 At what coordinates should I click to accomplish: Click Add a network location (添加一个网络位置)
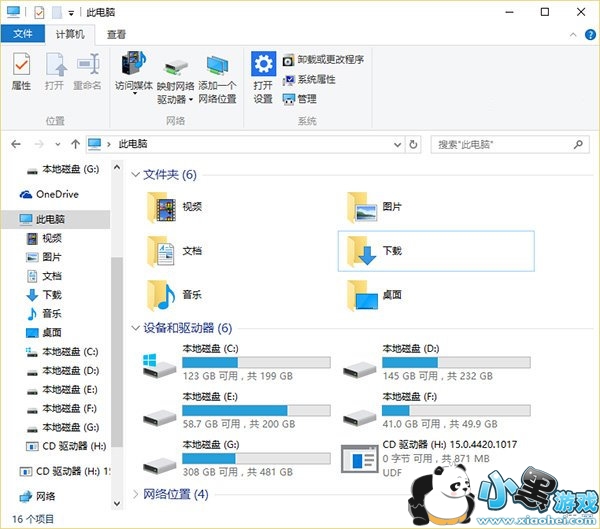coord(217,79)
